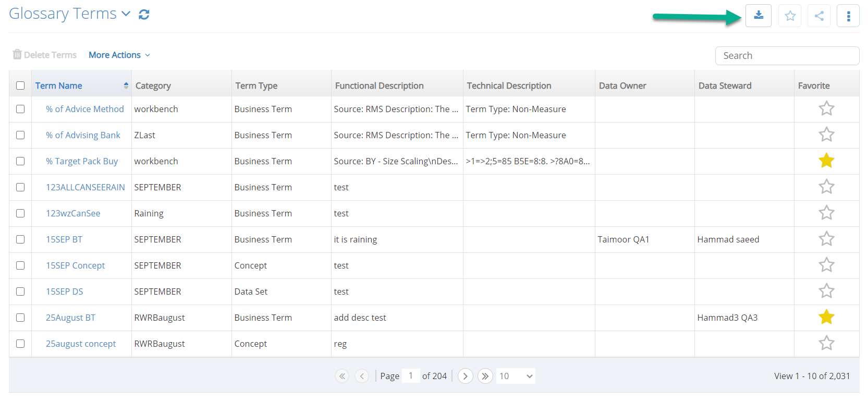Refresh the Glossary Terms list

pyautogui.click(x=144, y=15)
